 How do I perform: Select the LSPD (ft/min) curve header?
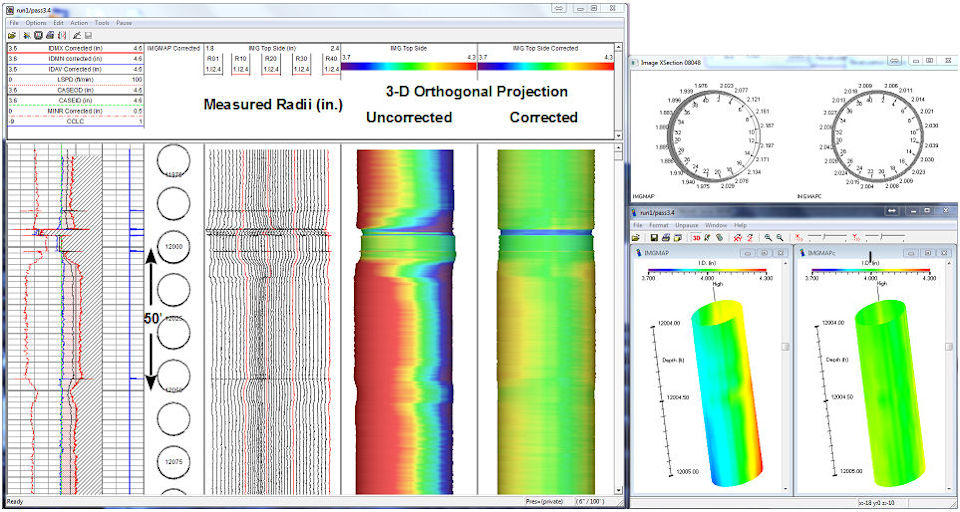[x=75, y=79]
